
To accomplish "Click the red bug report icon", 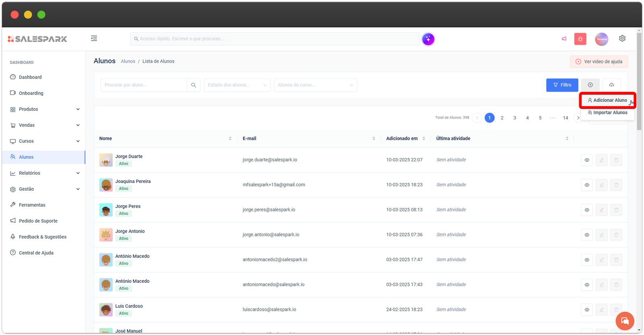I will (580, 39).
